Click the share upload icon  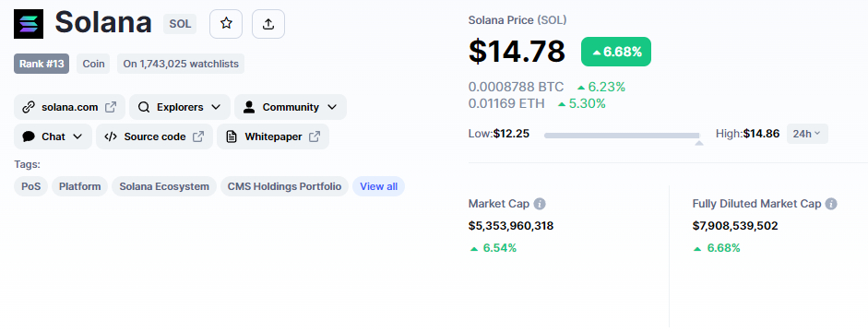(268, 24)
